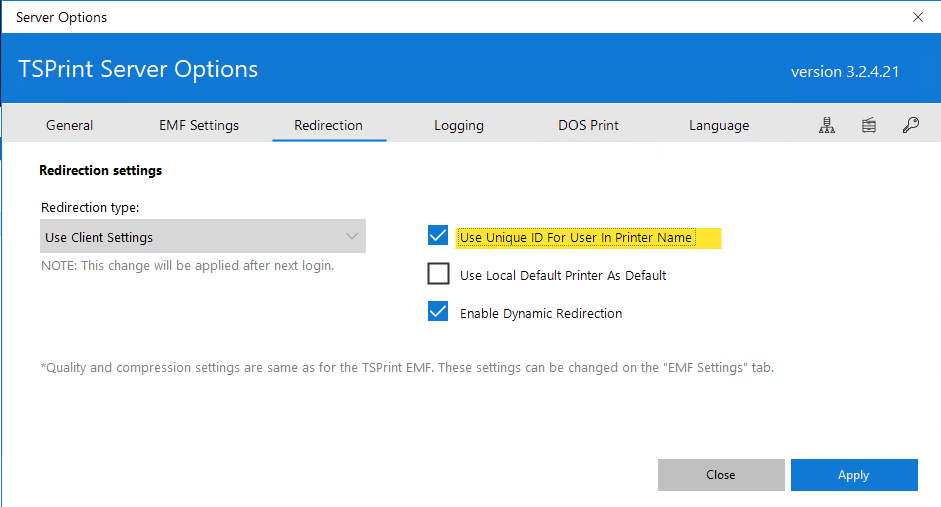The image size is (941, 507).
Task: Select the Redirection tab
Action: click(x=328, y=125)
